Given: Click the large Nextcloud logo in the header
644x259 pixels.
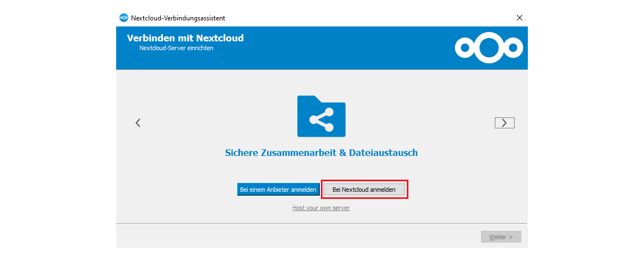Looking at the screenshot, I should pos(488,47).
